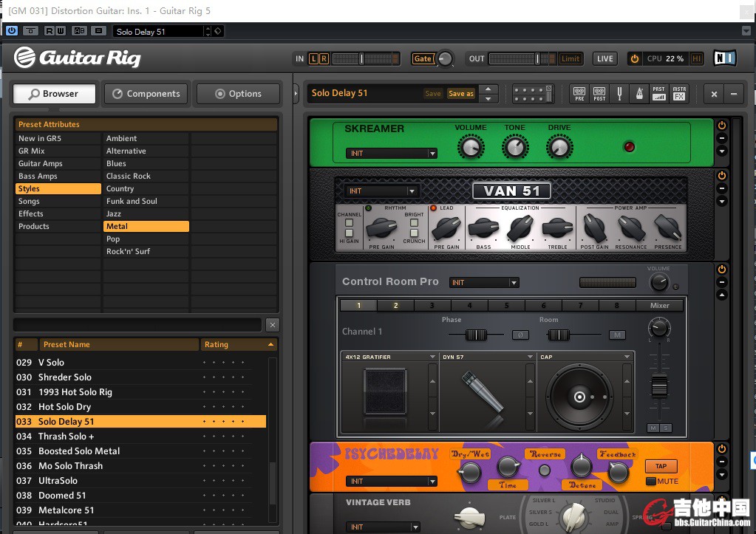
Task: Toggle the HI quality mode button
Action: (697, 59)
